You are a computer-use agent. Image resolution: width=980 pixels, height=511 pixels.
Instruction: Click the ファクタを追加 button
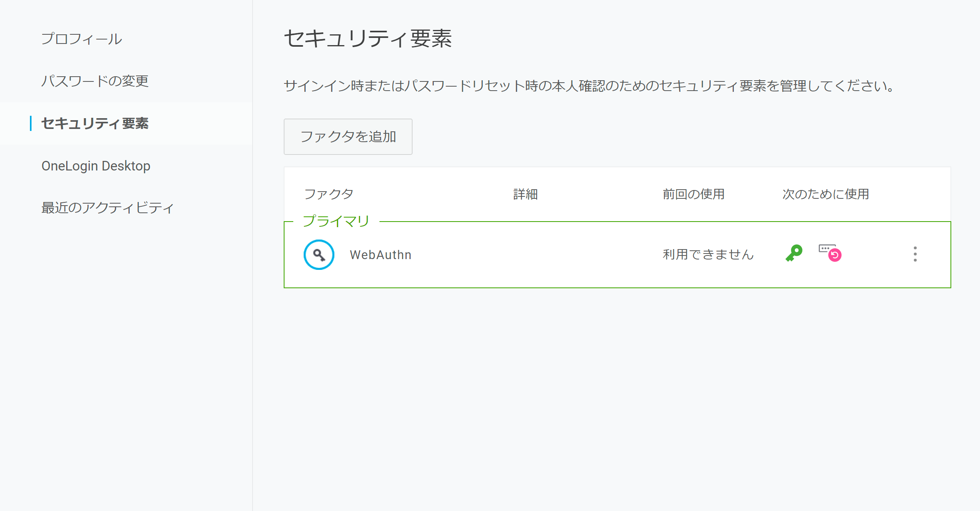point(348,137)
